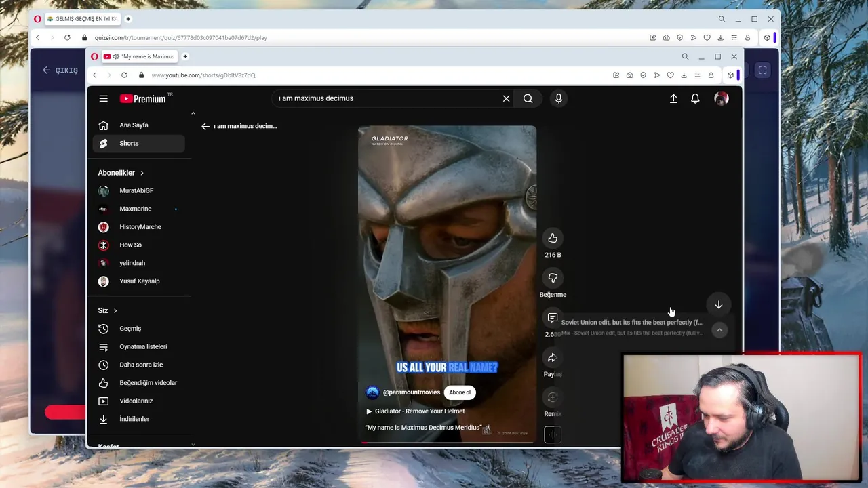Search tabs magnifier in YouTube window title bar
The image size is (868, 488).
coord(685,56)
